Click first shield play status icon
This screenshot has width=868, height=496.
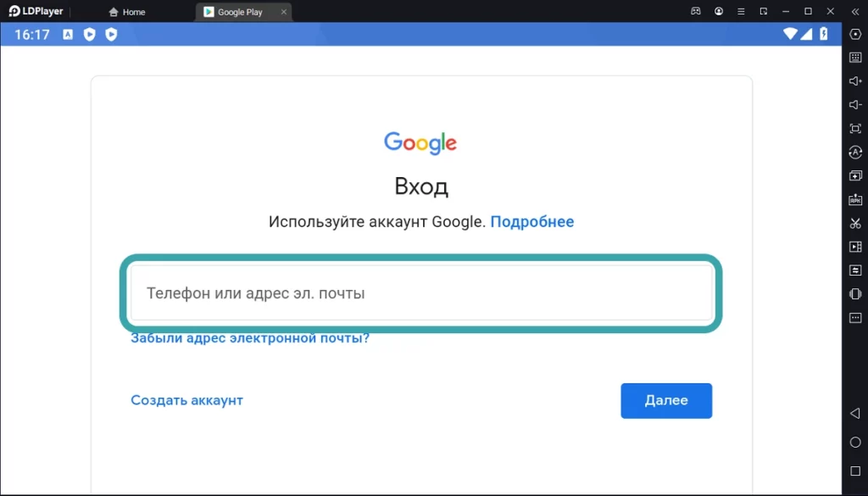click(89, 34)
